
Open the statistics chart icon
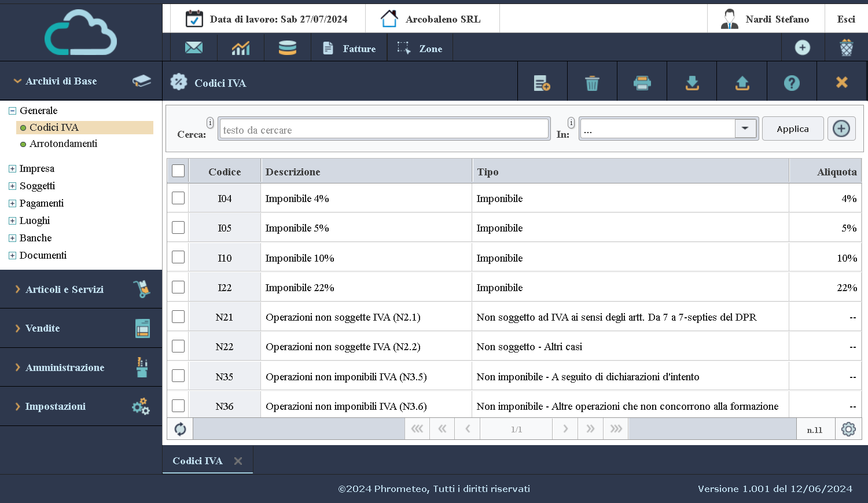click(x=241, y=47)
